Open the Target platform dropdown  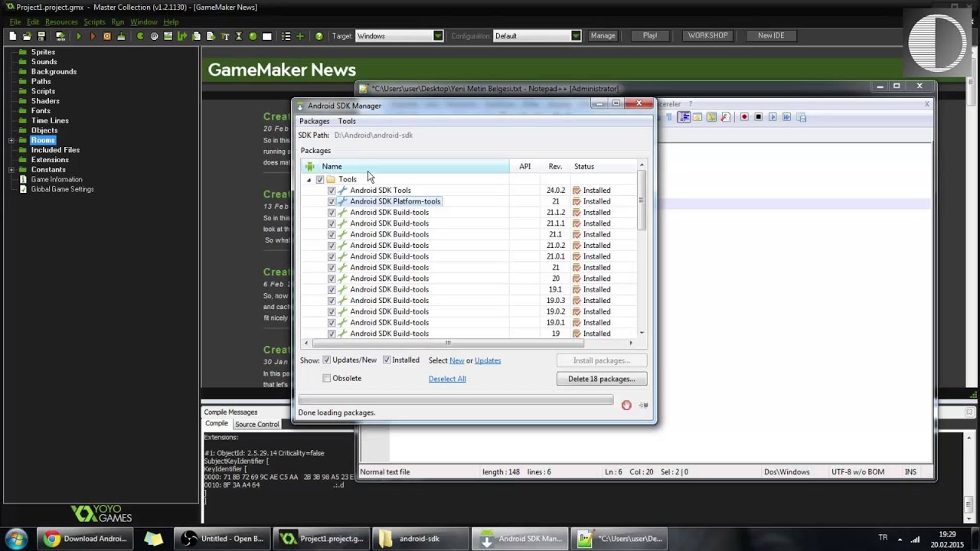tap(438, 36)
